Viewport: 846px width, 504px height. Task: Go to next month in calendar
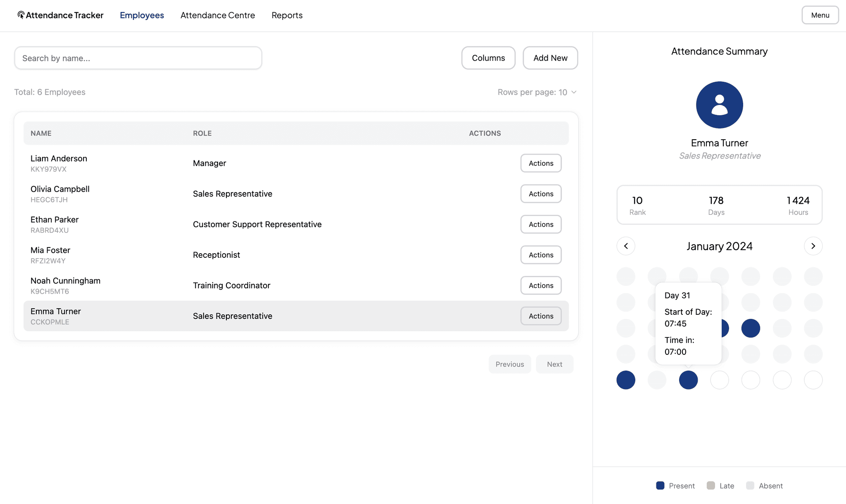(813, 246)
